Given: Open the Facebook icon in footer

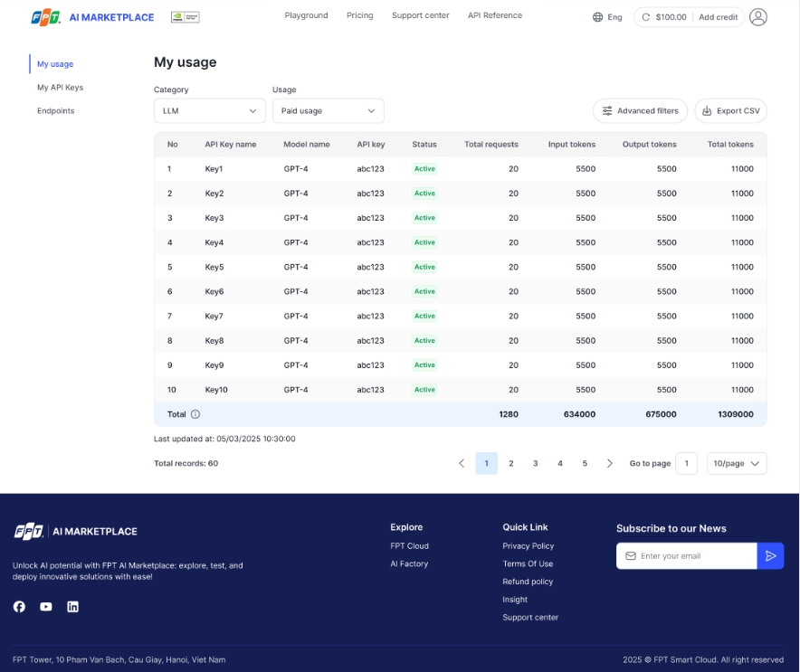Looking at the screenshot, I should pos(19,606).
